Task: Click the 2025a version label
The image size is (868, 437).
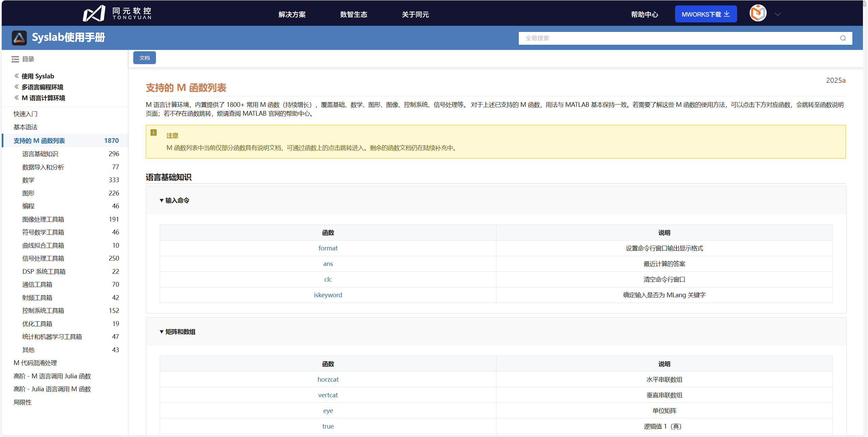Action: click(836, 80)
